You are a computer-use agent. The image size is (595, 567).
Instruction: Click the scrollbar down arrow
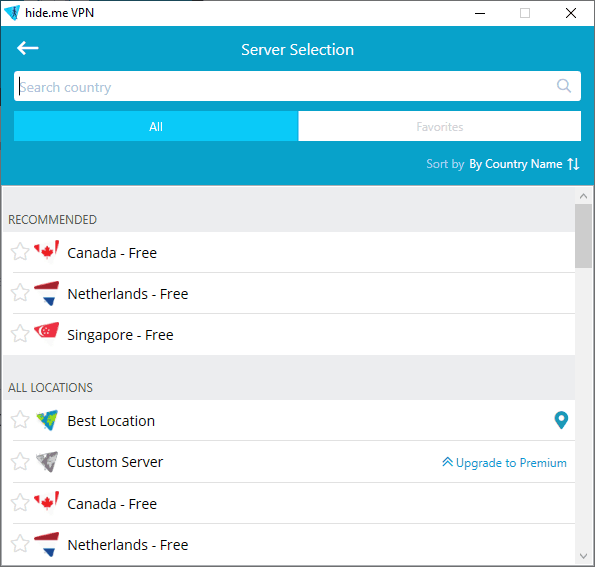584,556
